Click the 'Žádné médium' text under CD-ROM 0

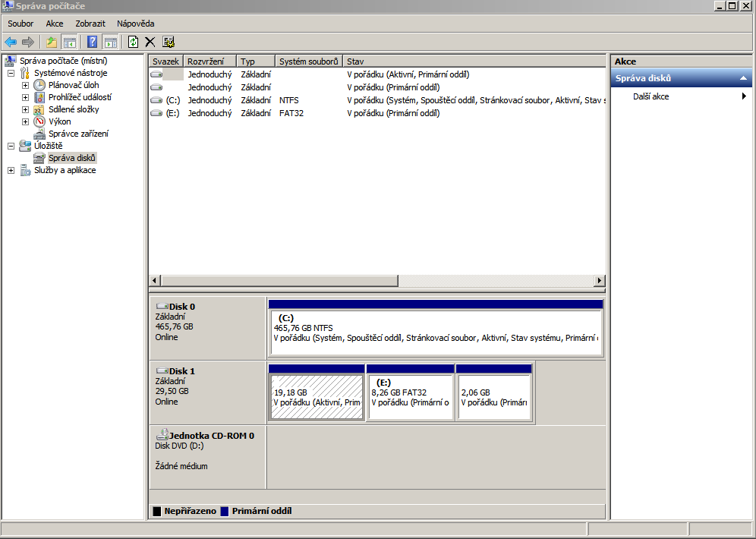coord(181,466)
